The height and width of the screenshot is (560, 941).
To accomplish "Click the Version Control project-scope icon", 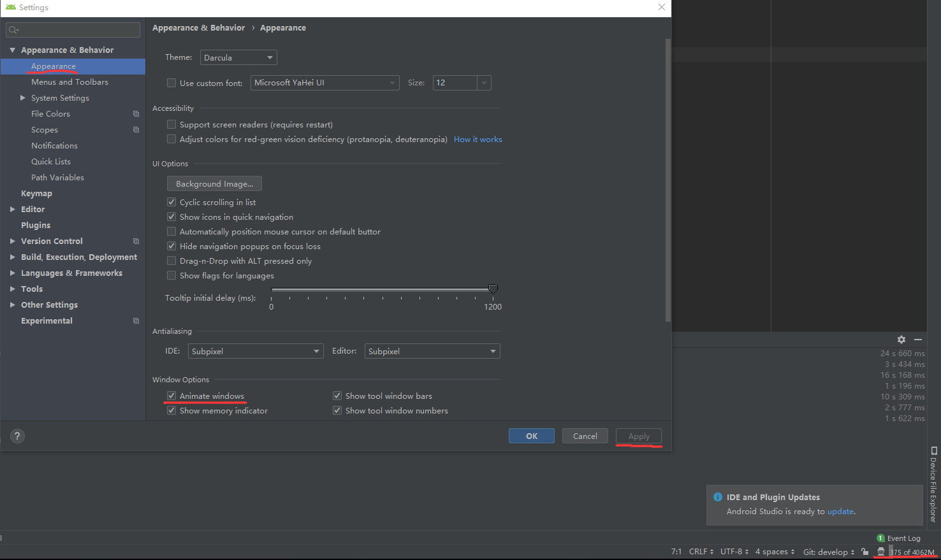I will tap(136, 241).
